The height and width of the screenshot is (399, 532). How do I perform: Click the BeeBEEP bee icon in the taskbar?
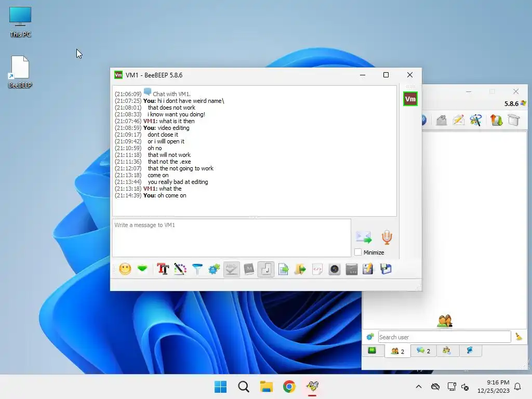312,387
